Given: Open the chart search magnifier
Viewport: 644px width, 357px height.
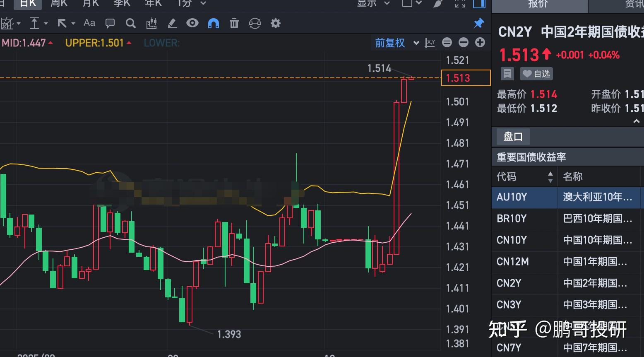Looking at the screenshot, I should click(x=130, y=23).
